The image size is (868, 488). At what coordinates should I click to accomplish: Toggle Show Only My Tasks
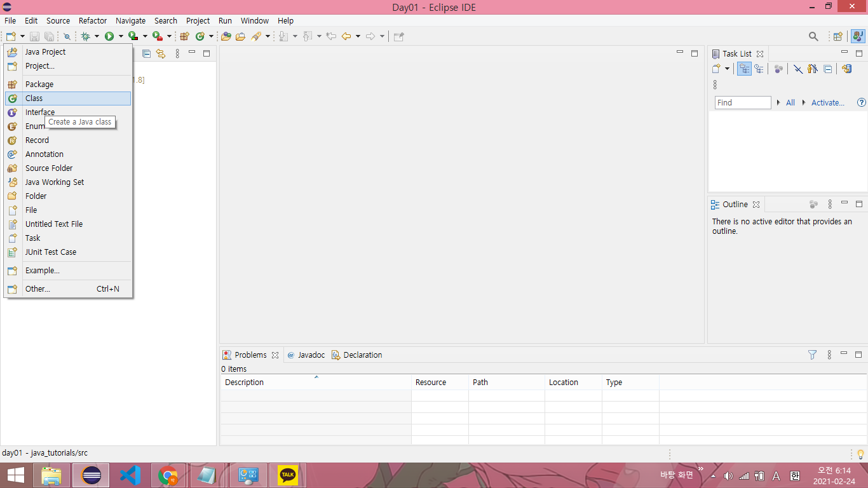(x=813, y=69)
